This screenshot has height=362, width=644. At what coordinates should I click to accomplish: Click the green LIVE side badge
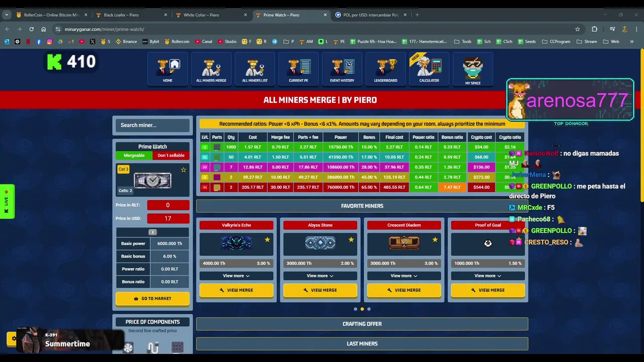(x=7, y=201)
